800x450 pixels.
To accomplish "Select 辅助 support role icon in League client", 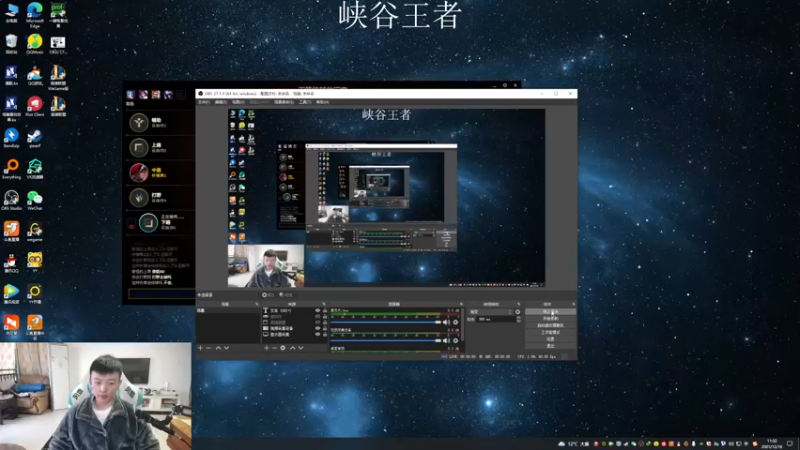I will [138, 122].
